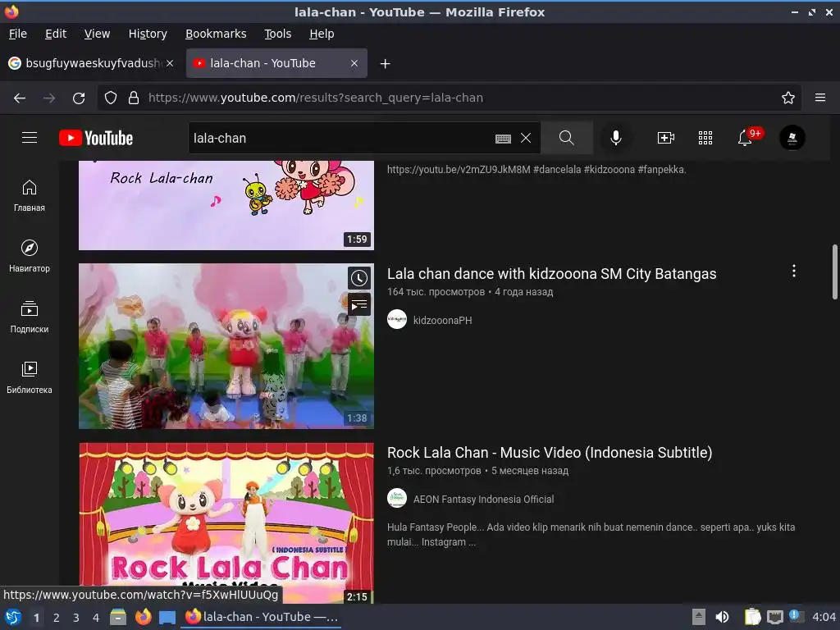Open the create video camera icon
The image size is (840, 630).
665,138
